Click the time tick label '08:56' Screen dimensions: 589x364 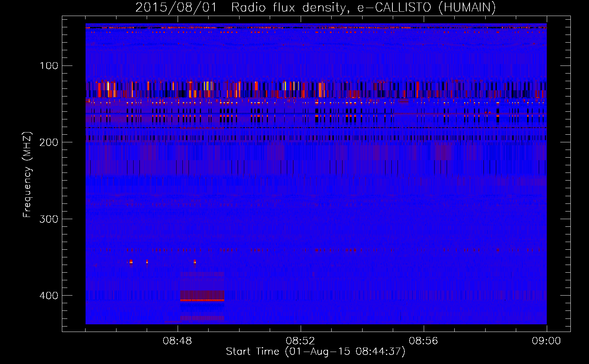(x=423, y=341)
